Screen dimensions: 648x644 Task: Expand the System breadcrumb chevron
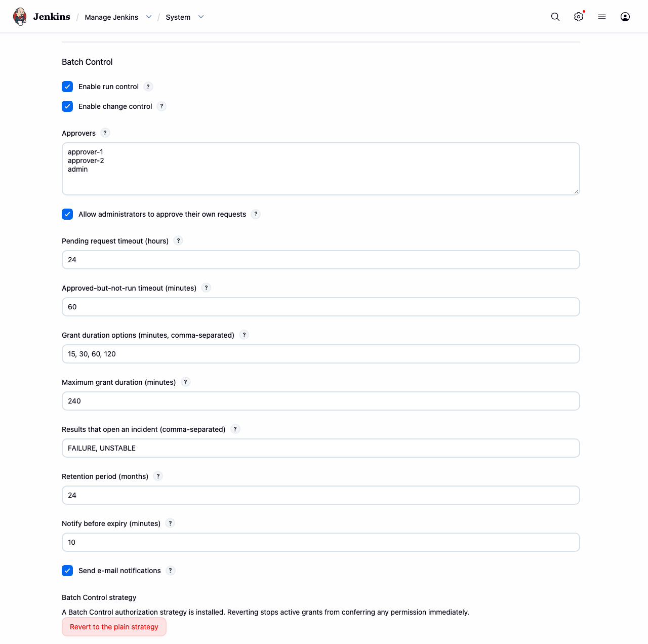[x=201, y=17]
